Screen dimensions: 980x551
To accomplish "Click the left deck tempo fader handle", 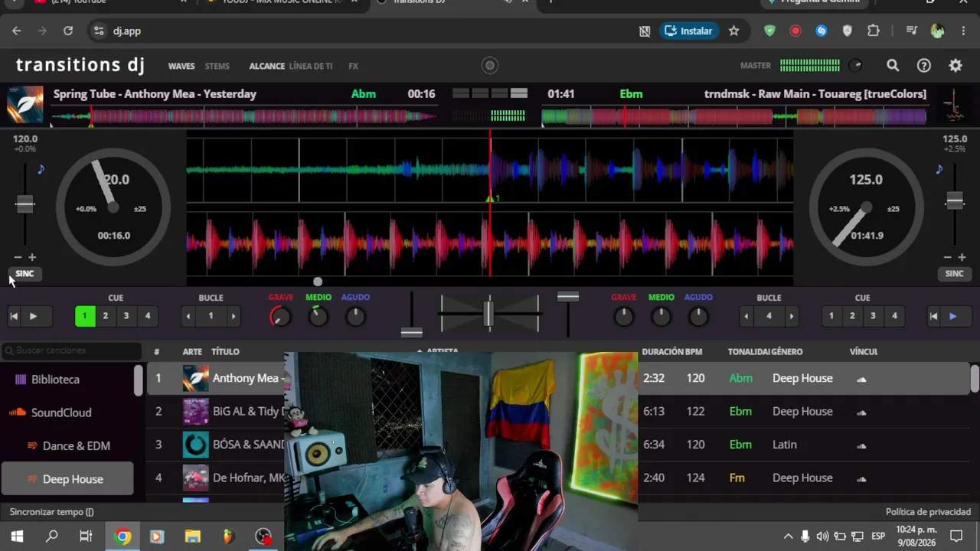I will (25, 204).
